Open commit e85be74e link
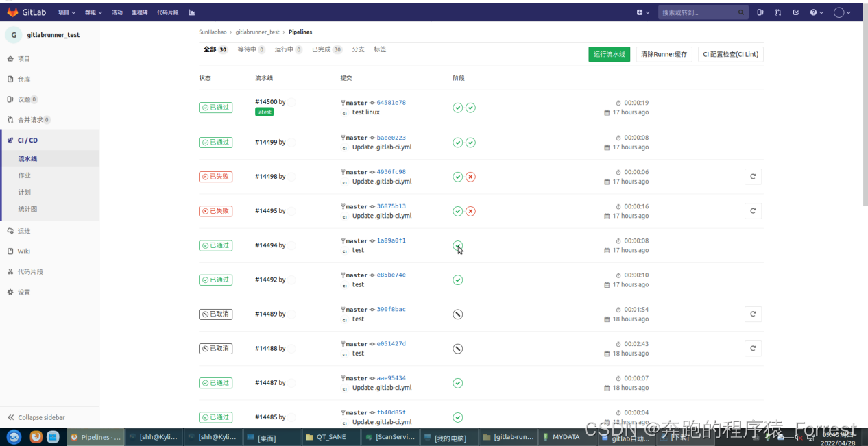868x446 pixels. (x=391, y=275)
